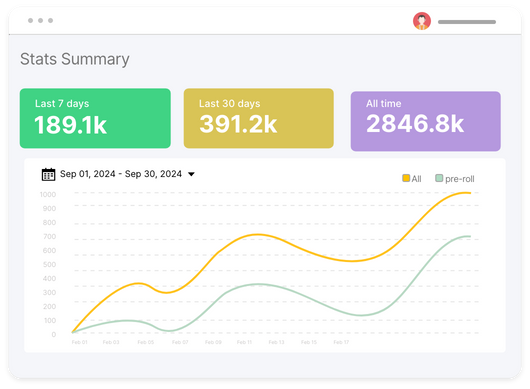Click the yellow All line peak at 1000
Image resolution: width=530 pixels, height=389 pixels.
(x=465, y=193)
